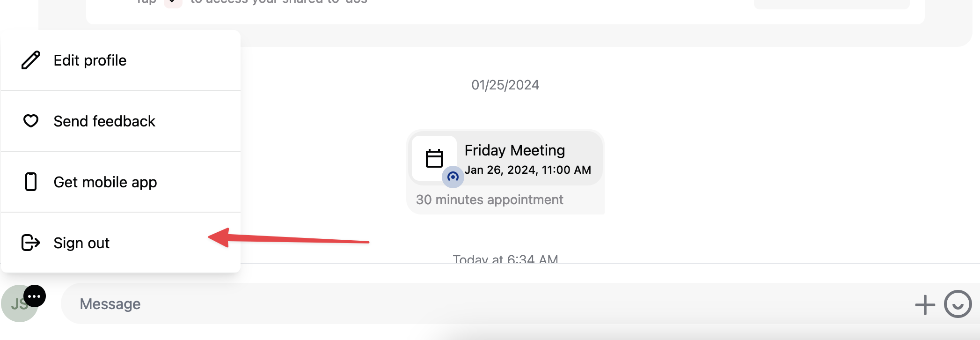Click the 30 minutes appointment description
980x340 pixels.
point(490,200)
